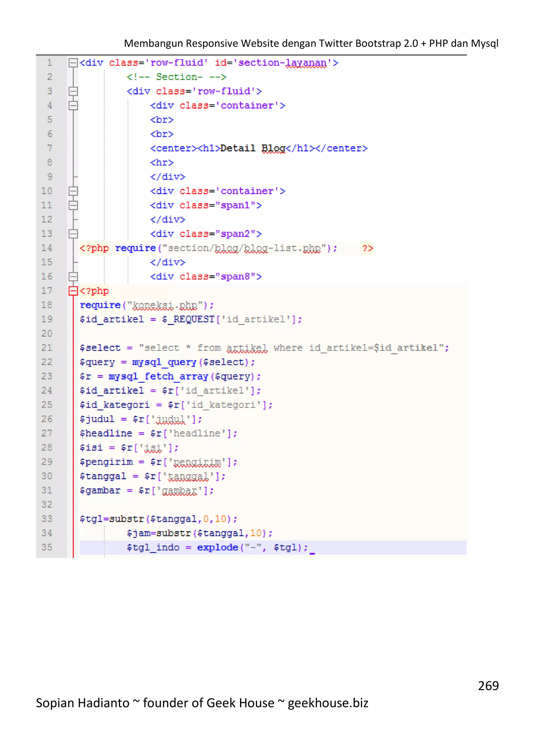Click line number 35 in the gutter

click(47, 547)
